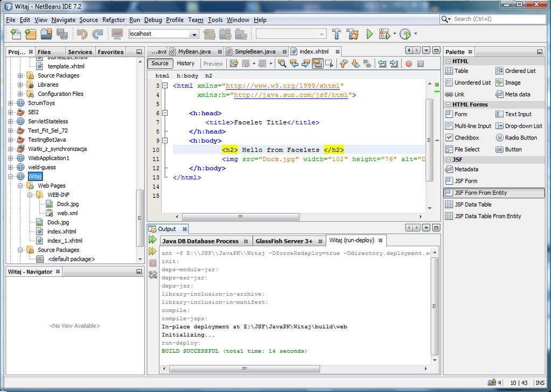Click the Undo toolbar icon
Screen dimensions: 551x392
82,34
